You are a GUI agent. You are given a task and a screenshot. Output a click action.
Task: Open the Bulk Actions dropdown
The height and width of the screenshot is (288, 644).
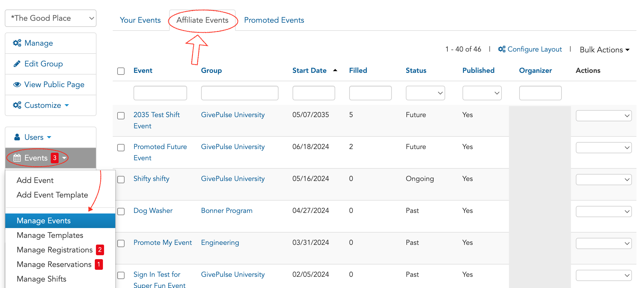(x=604, y=50)
